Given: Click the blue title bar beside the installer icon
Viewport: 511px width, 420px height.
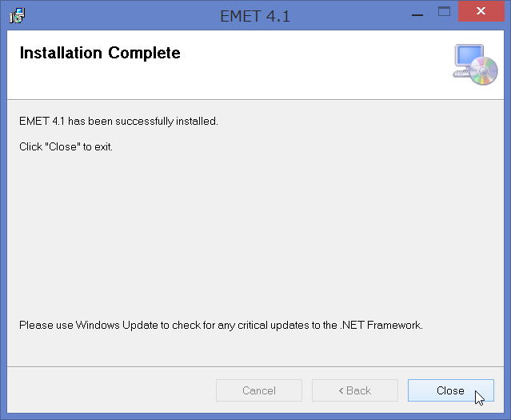Looking at the screenshot, I should coord(121,16).
